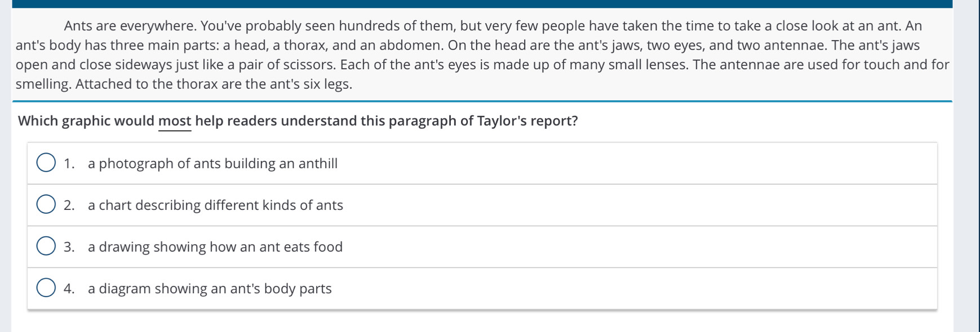Screen dimensions: 980x332
Task: Choose the answer 'a drawing showing how an ant eats food'
Action: (x=215, y=247)
